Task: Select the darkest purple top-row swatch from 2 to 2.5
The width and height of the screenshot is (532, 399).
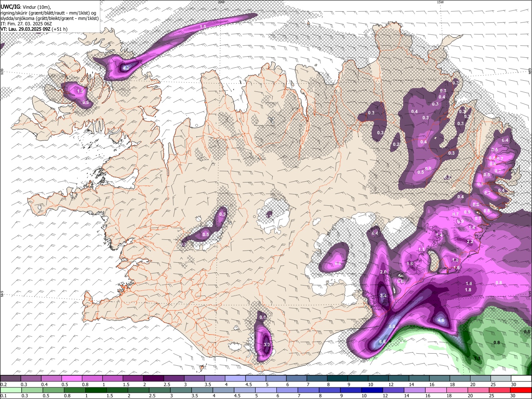Action: coord(153,379)
